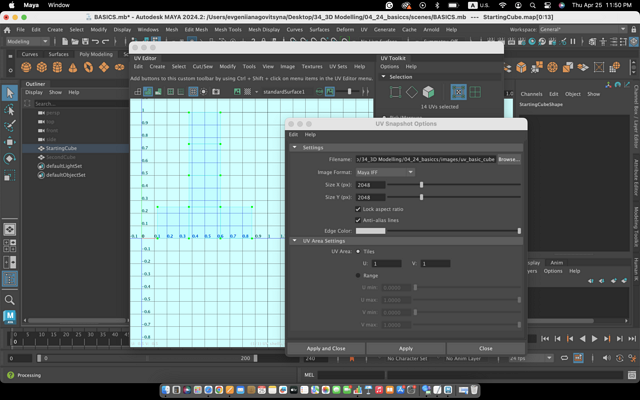Image resolution: width=640 pixels, height=400 pixels.
Task: Create a polygon cube from the shelf
Action: click(42, 67)
